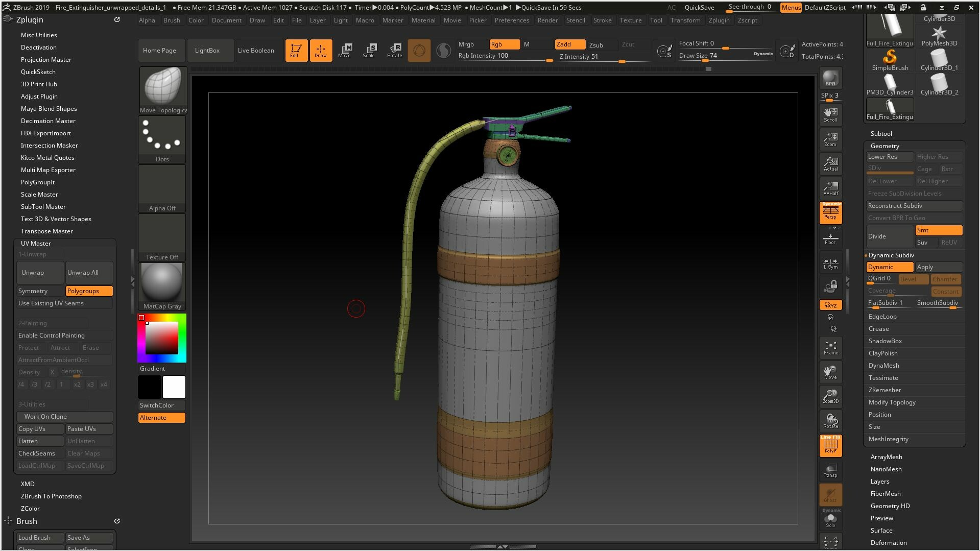Click the Unwrap All button
Viewport: 980px width, 551px height.
point(89,273)
